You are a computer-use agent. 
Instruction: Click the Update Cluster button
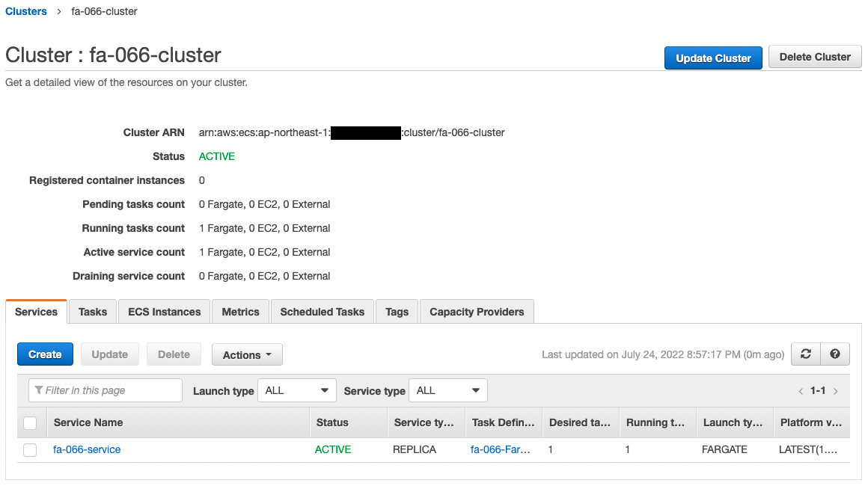coord(713,58)
